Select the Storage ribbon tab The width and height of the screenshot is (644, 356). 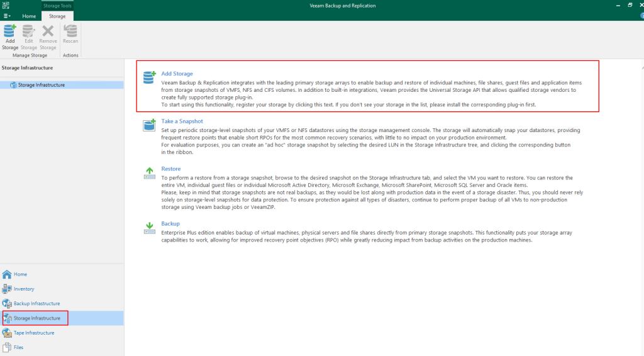click(57, 16)
